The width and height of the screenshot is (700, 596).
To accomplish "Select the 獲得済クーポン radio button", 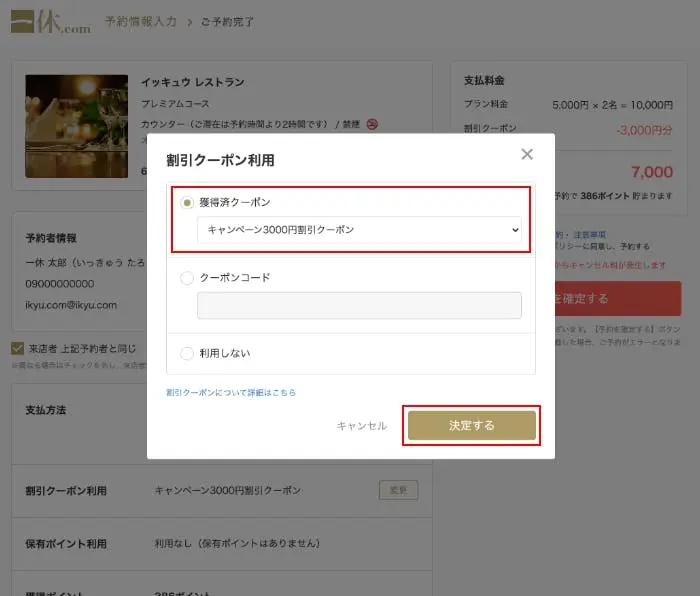I will pyautogui.click(x=187, y=202).
